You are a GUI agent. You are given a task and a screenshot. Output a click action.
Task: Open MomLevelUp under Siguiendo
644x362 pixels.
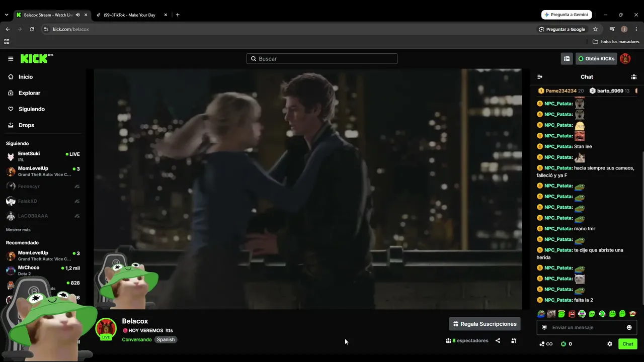[43, 171]
